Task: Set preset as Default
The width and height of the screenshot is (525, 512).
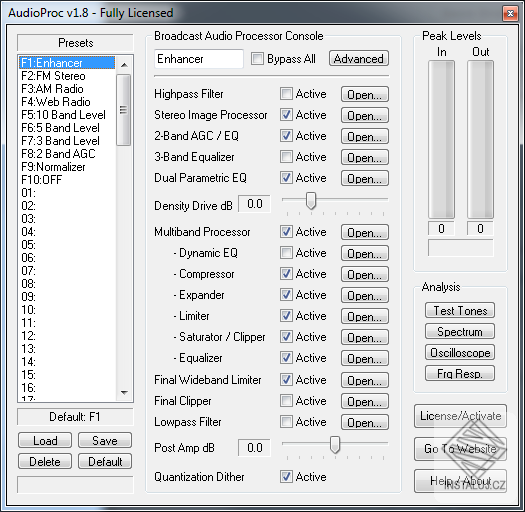Action: 105,461
